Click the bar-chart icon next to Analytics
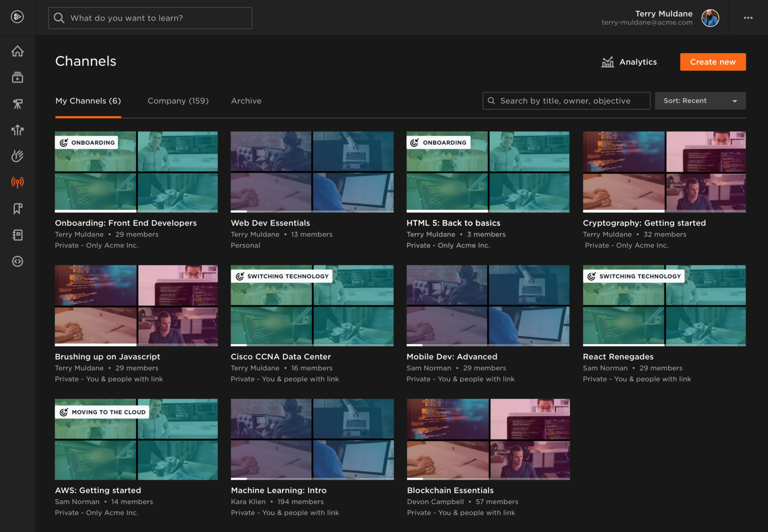This screenshot has height=532, width=768. click(x=608, y=61)
